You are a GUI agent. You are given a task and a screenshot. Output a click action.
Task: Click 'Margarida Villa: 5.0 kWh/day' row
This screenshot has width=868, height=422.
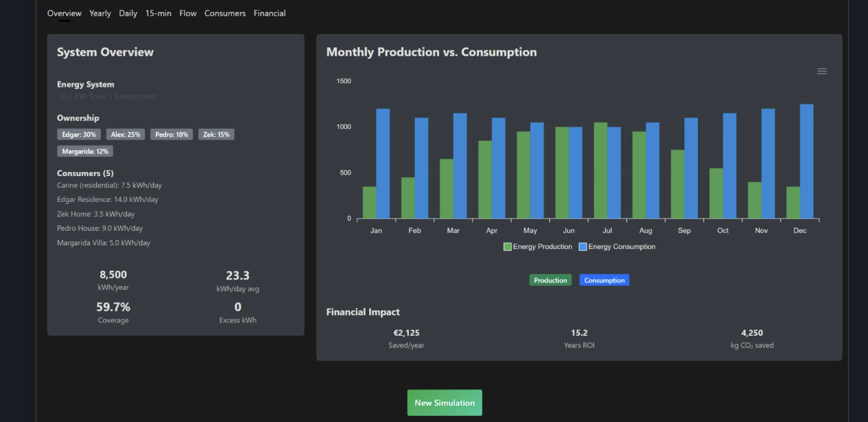pos(104,243)
